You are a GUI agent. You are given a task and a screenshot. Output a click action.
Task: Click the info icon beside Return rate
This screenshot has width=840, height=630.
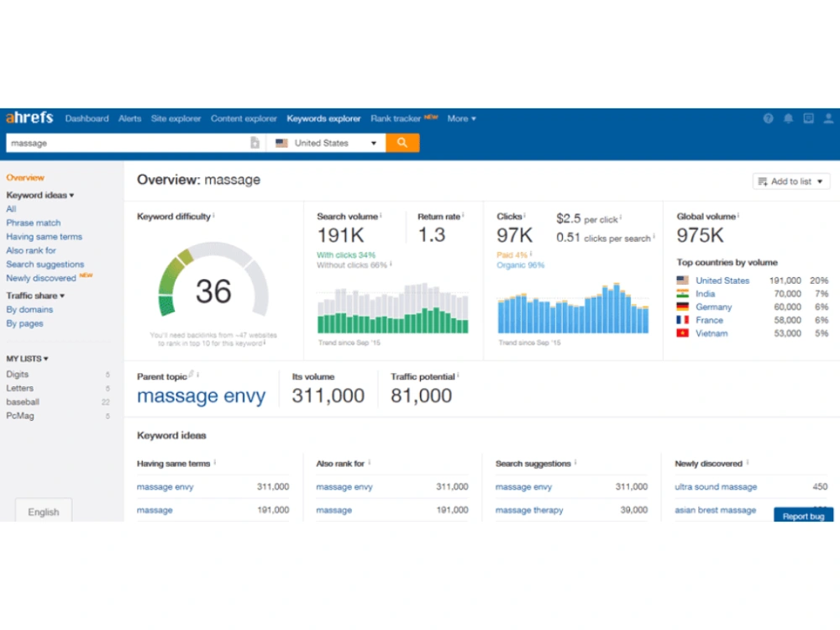[x=463, y=215]
